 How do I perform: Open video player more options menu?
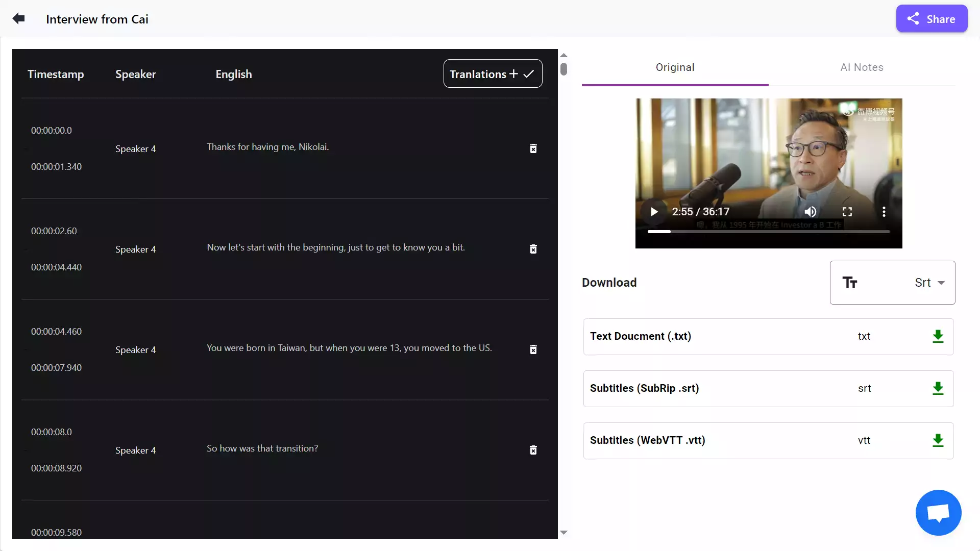click(x=884, y=211)
